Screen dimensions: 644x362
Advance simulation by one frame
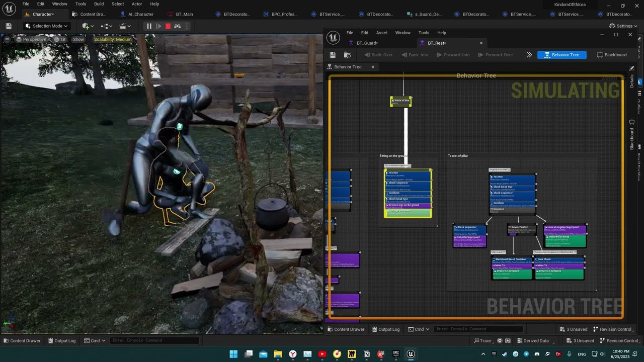click(158, 26)
